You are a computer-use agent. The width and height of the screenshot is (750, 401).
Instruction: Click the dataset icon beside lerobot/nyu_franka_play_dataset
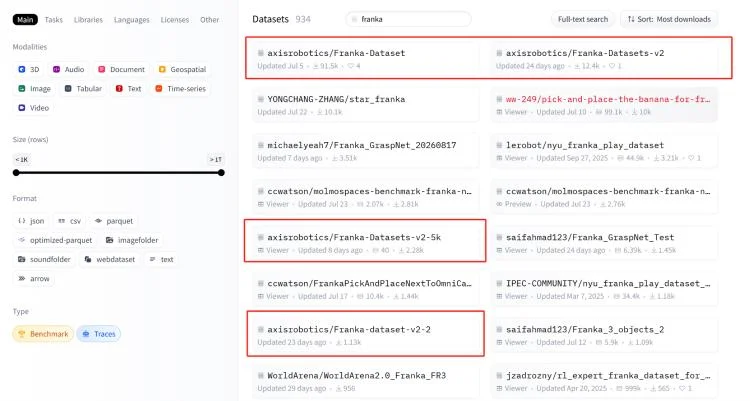pos(499,145)
